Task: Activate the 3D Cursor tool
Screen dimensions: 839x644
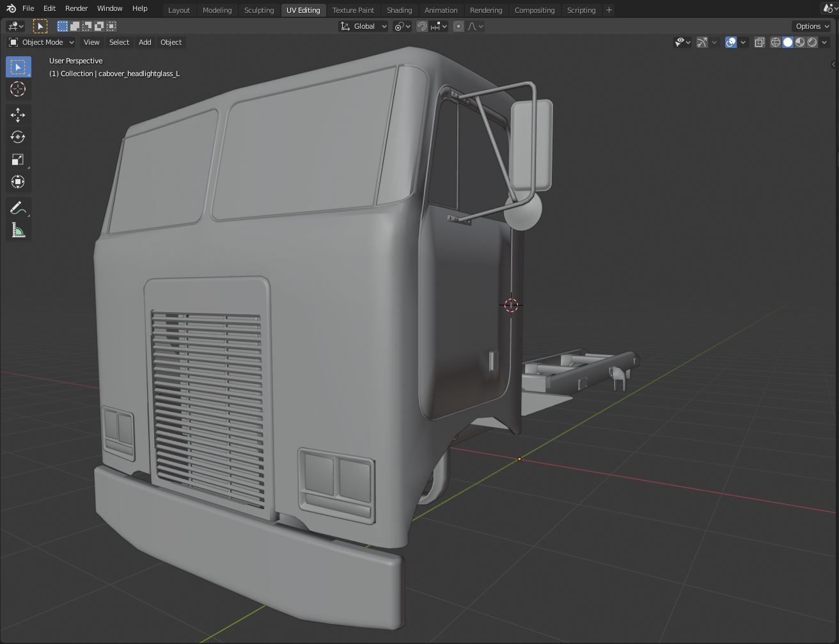Action: (18, 90)
